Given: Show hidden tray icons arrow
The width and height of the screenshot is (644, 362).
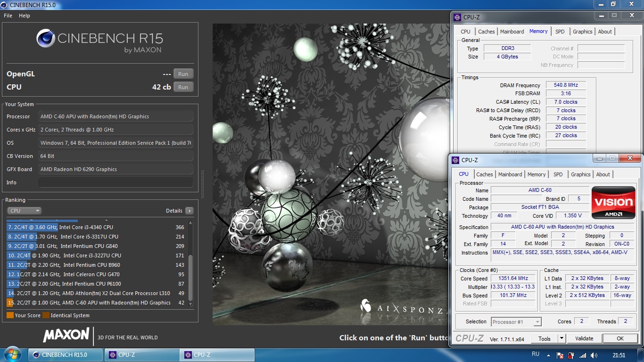Looking at the screenshot, I should click(x=549, y=355).
